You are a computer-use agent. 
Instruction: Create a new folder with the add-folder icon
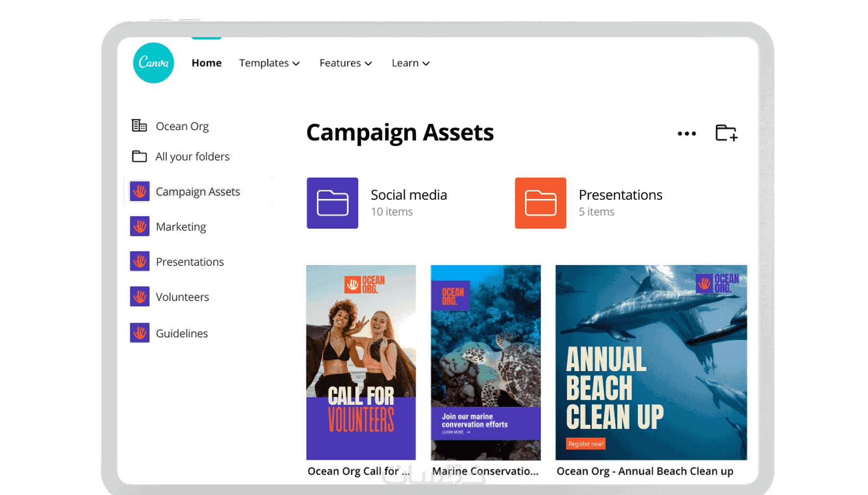(x=726, y=133)
